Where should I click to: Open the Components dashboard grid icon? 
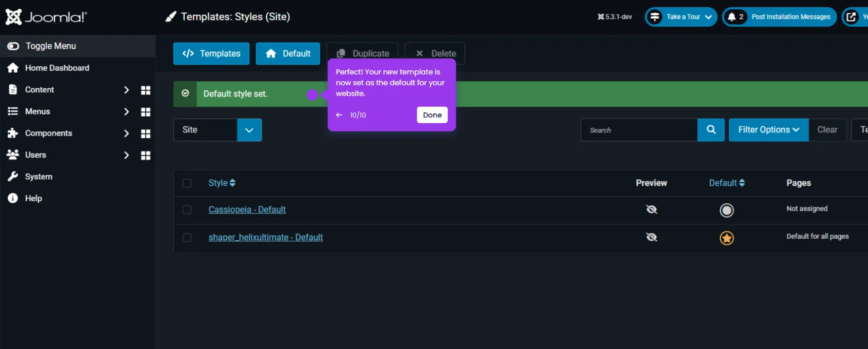(x=146, y=133)
